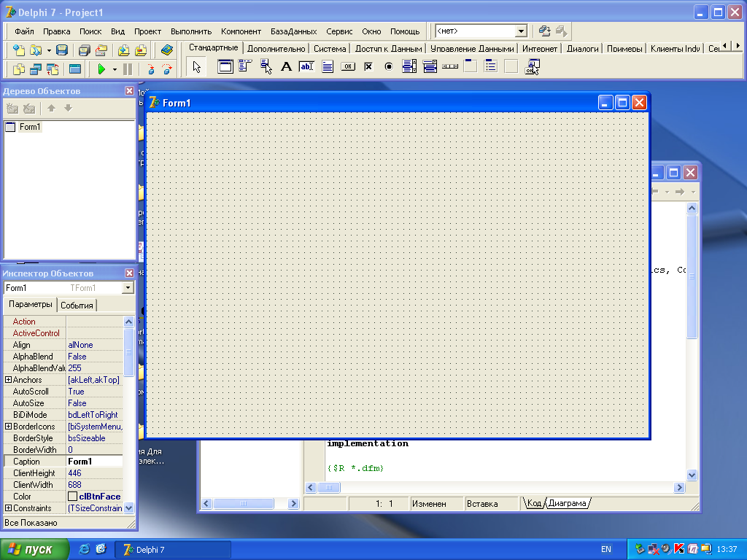Select the RadioButton component in palette
This screenshot has width=747, height=560.
pos(389,66)
